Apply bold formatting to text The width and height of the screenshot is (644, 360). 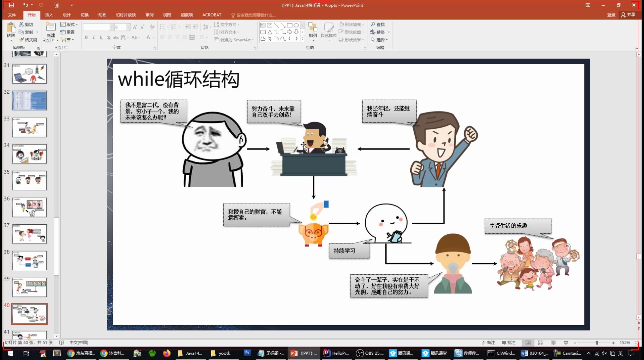pyautogui.click(x=86, y=38)
